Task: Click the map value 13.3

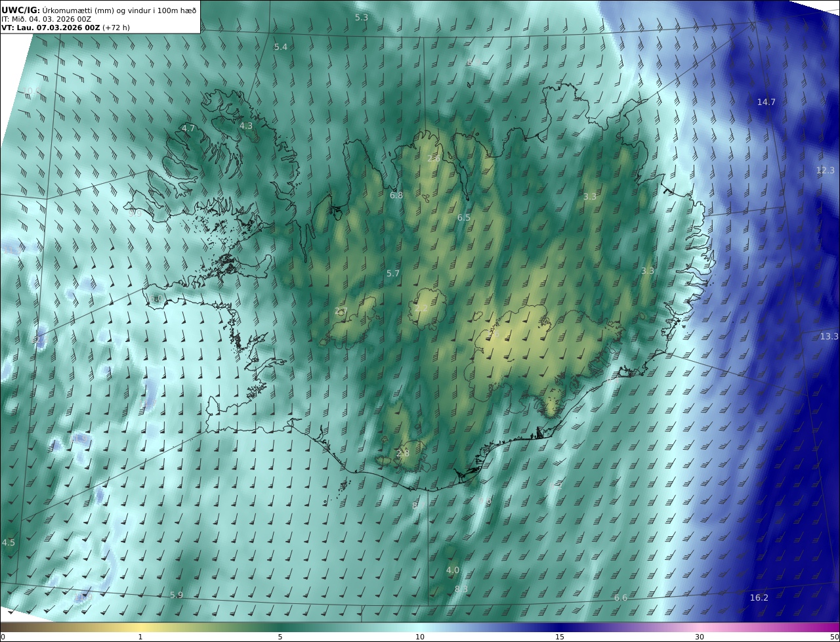Action: click(829, 337)
